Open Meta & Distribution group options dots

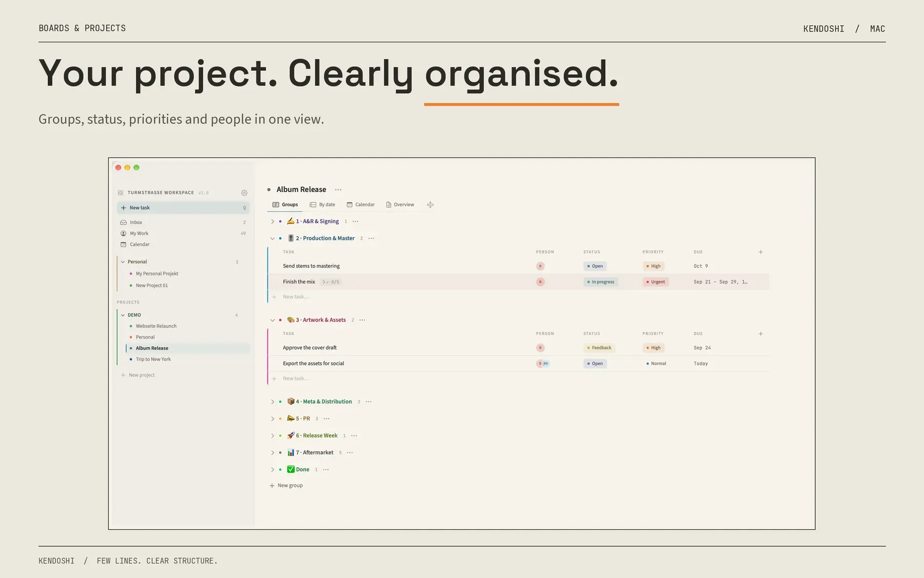[369, 402]
